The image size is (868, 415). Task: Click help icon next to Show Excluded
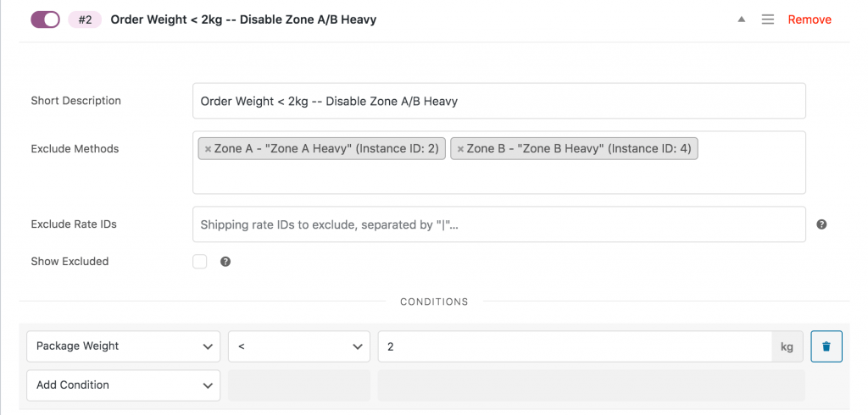225,262
